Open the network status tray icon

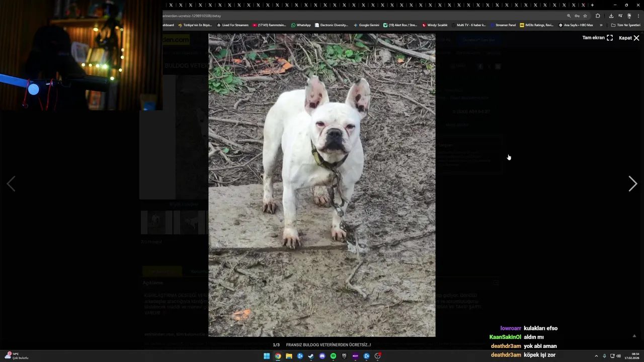pyautogui.click(x=612, y=356)
